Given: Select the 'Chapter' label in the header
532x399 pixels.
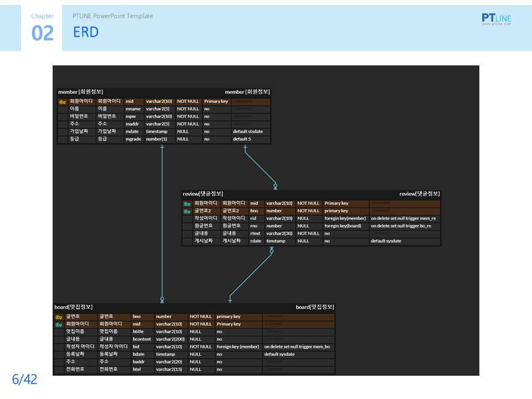Looking at the screenshot, I should click(42, 16).
